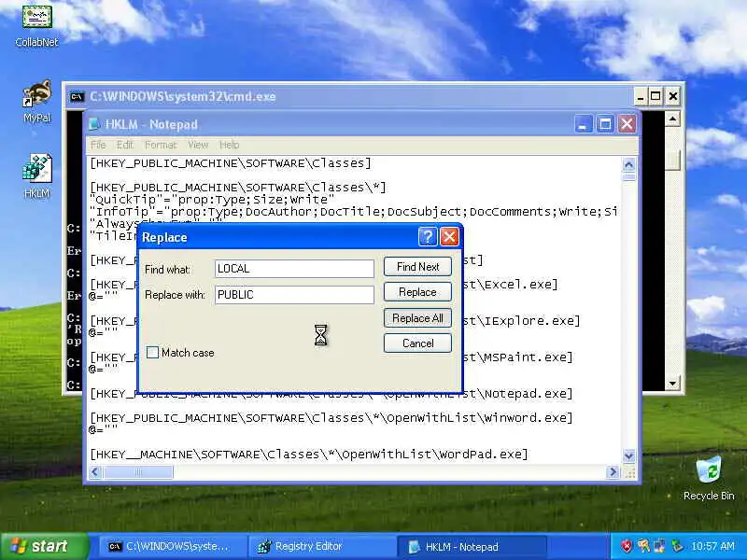Close the Replace dialog with red X
Viewport: 747px width, 560px height.
point(449,237)
